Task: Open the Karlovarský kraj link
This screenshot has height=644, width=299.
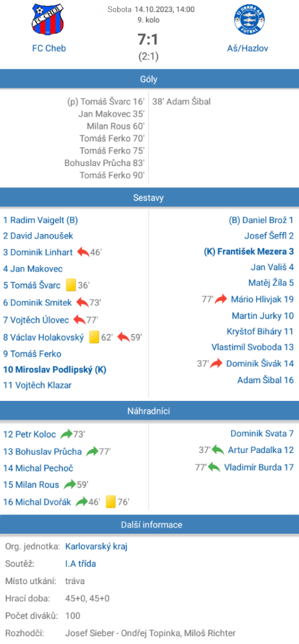Action: tap(97, 547)
